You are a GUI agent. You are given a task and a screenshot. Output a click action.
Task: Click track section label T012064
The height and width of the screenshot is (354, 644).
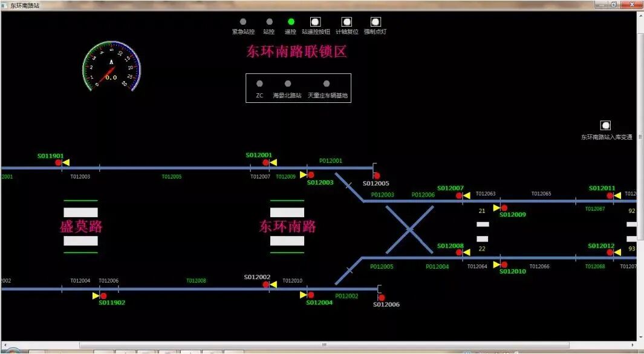click(477, 267)
